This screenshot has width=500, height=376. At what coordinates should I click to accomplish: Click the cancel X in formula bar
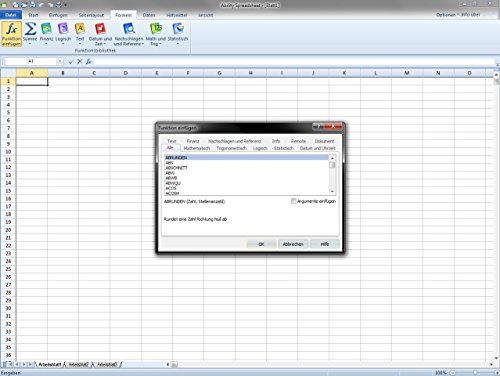click(x=80, y=61)
